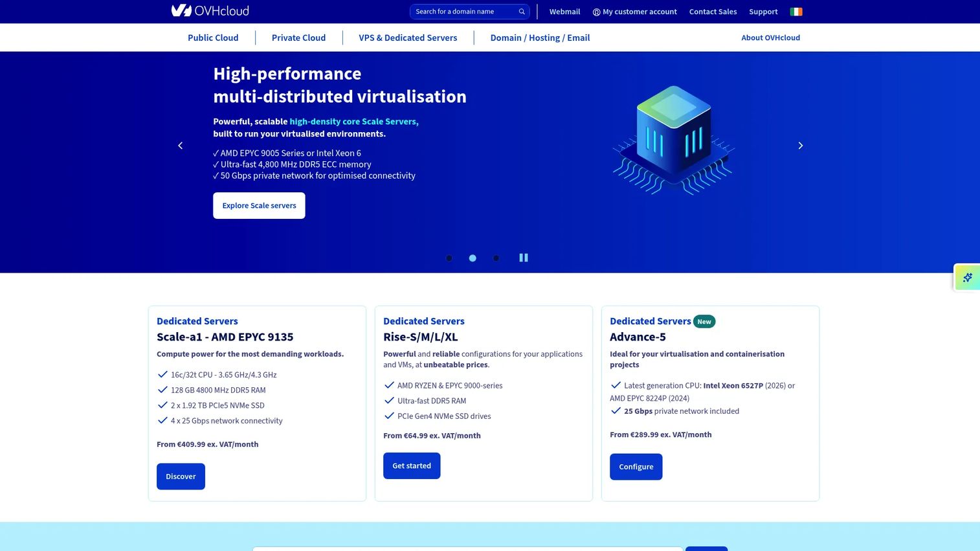
Task: Click the OVHcloud logo
Action: click(x=210, y=11)
